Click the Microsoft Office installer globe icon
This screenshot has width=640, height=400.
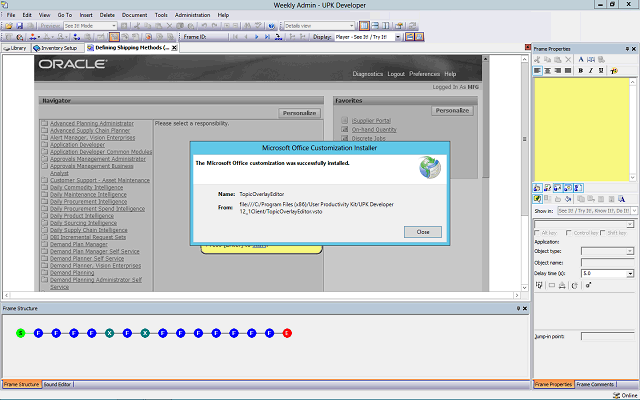pos(430,167)
